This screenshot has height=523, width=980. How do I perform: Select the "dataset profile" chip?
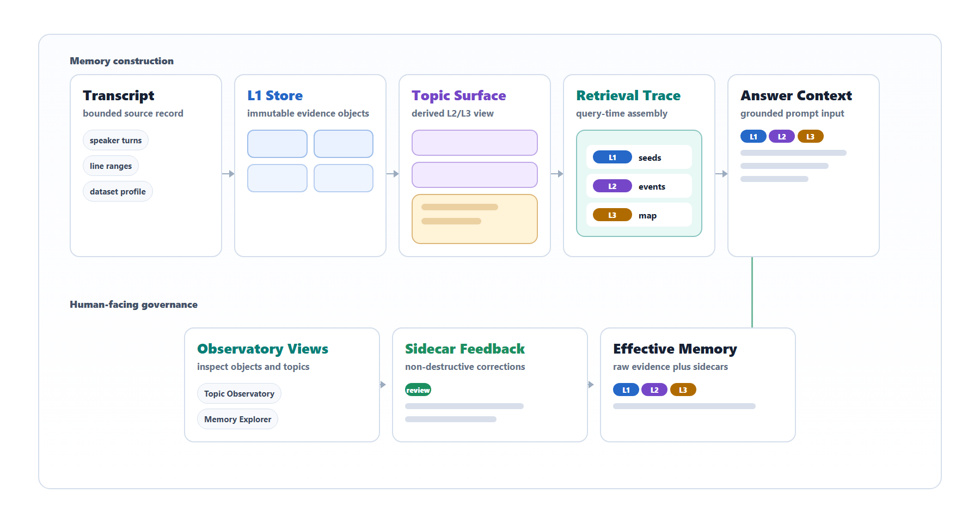point(118,191)
